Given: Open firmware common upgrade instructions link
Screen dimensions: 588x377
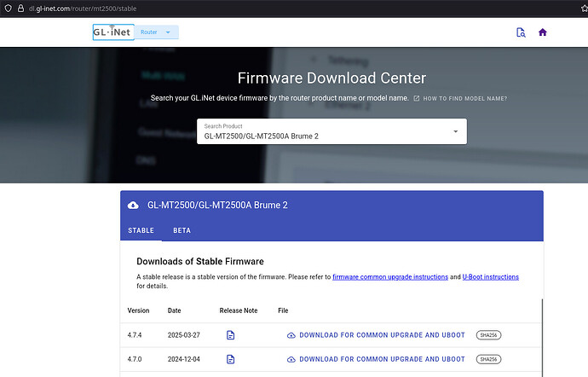Looking at the screenshot, I should tap(390, 277).
